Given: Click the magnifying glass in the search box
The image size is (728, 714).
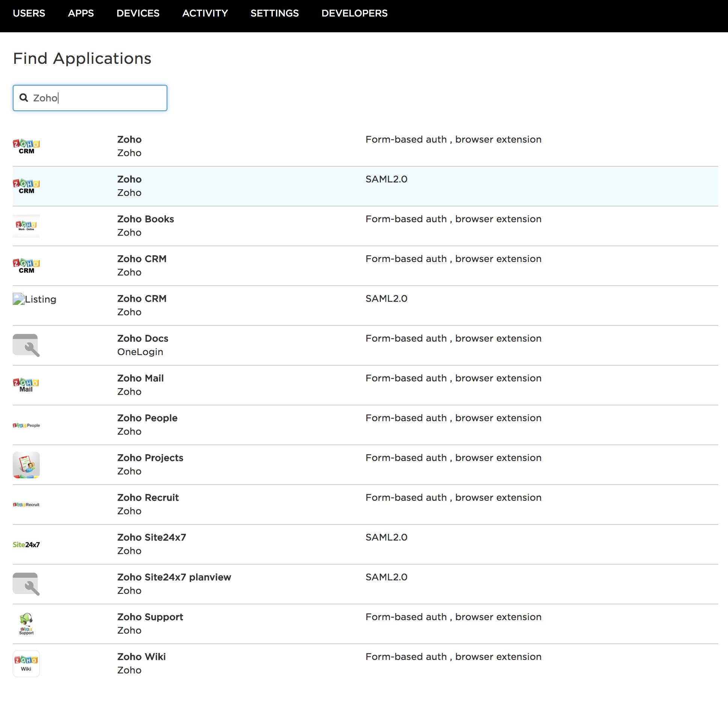Looking at the screenshot, I should tap(24, 98).
